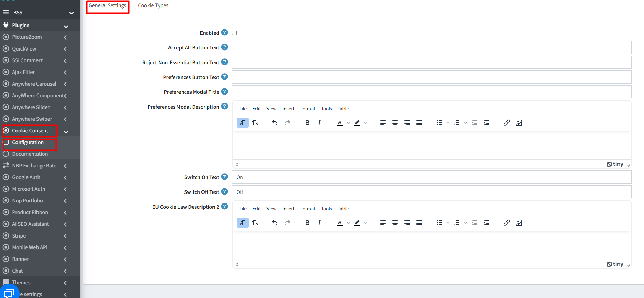Toggle the BSS hamburger menu icon

[6, 12]
